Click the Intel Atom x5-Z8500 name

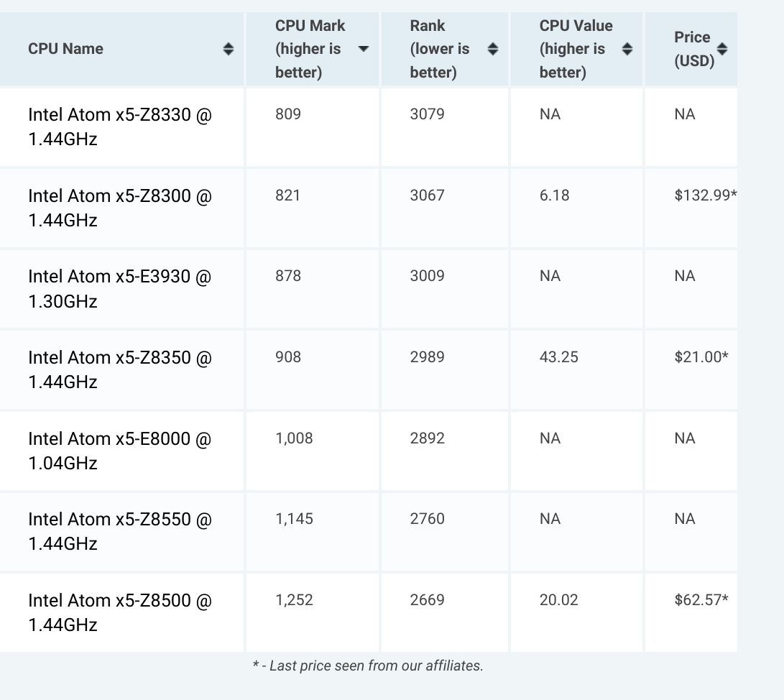coord(120,612)
